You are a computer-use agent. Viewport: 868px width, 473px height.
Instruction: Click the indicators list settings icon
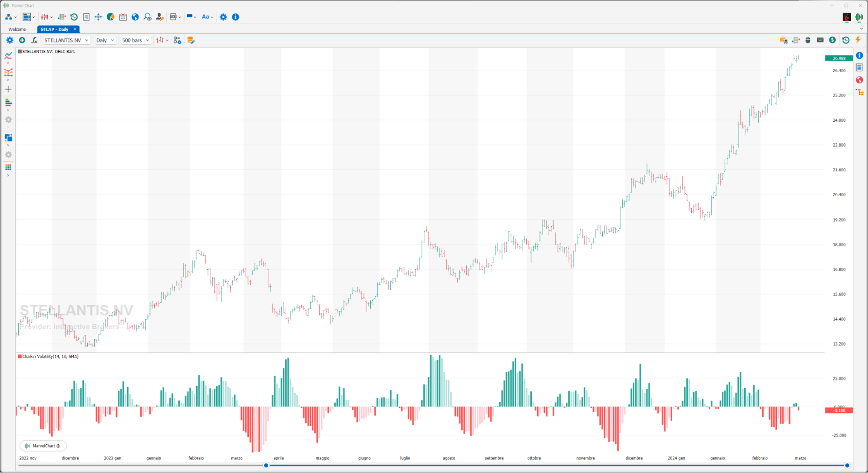[x=177, y=40]
